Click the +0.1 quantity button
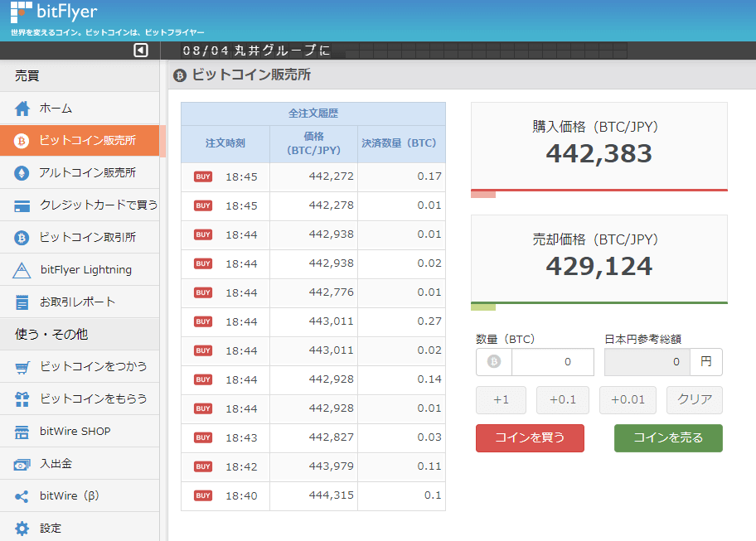Viewport: 756px width, 541px height. click(563, 400)
